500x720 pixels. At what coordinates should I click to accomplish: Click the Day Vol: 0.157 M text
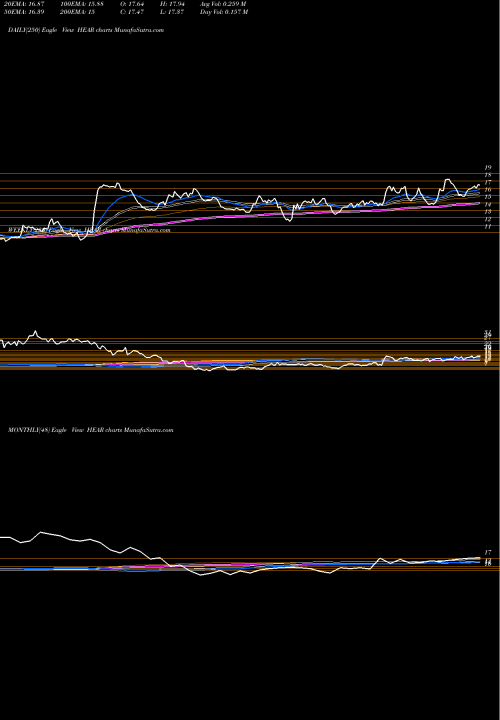pyautogui.click(x=224, y=12)
